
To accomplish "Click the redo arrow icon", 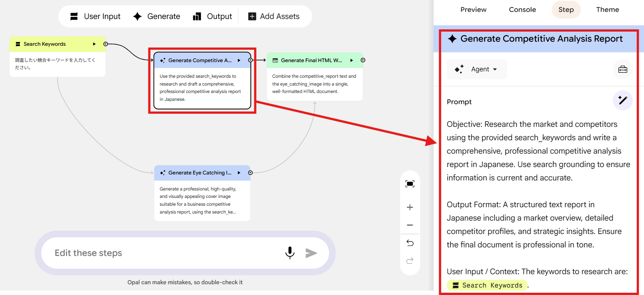I will [410, 261].
